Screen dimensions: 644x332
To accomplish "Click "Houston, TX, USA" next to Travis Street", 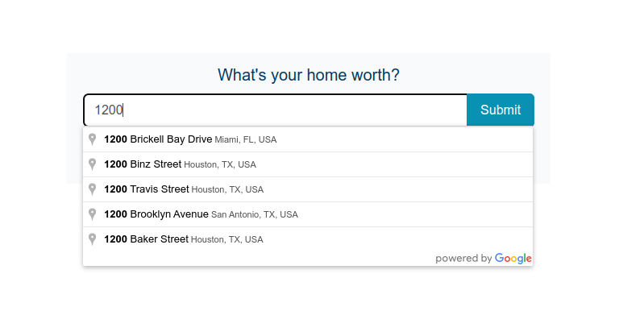I will point(227,190).
